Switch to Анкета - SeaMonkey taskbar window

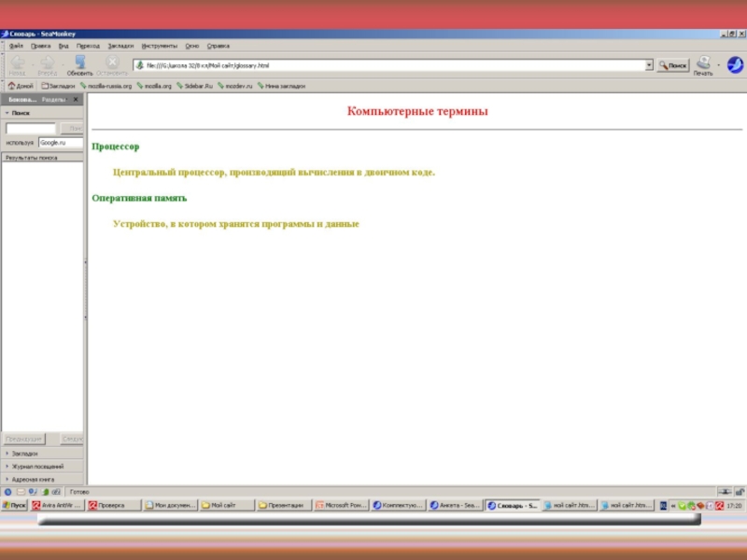pos(455,506)
